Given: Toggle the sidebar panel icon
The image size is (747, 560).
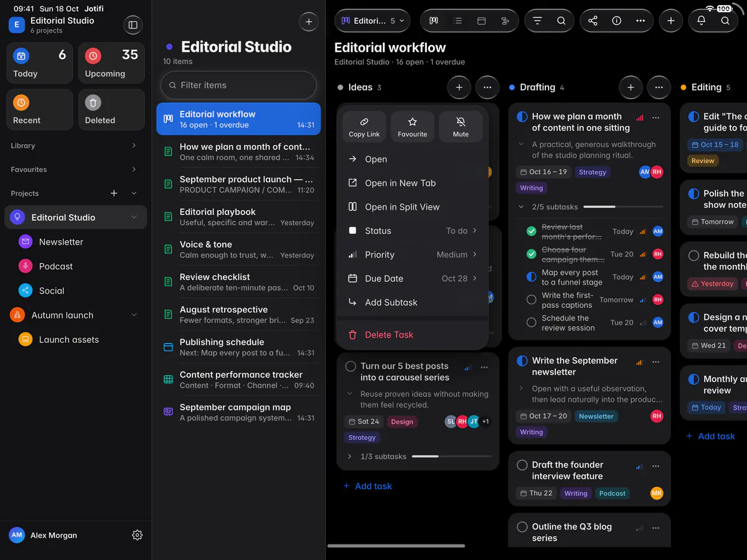Looking at the screenshot, I should point(133,25).
